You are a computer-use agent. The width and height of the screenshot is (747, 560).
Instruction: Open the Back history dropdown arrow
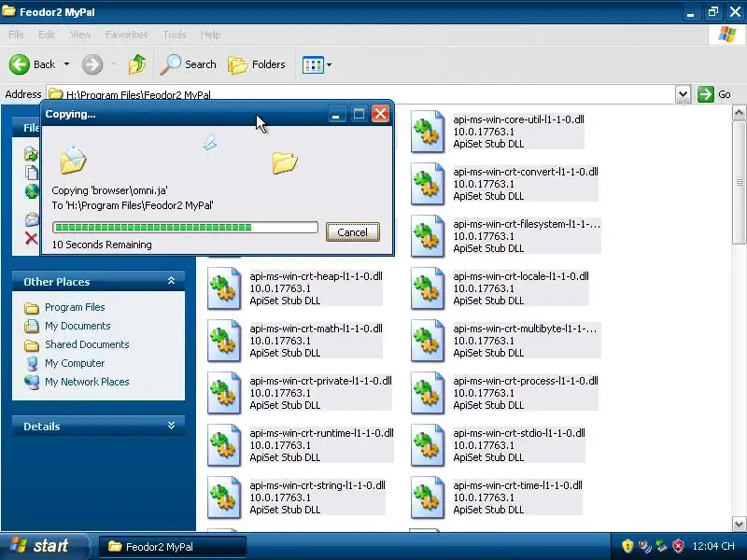[66, 64]
